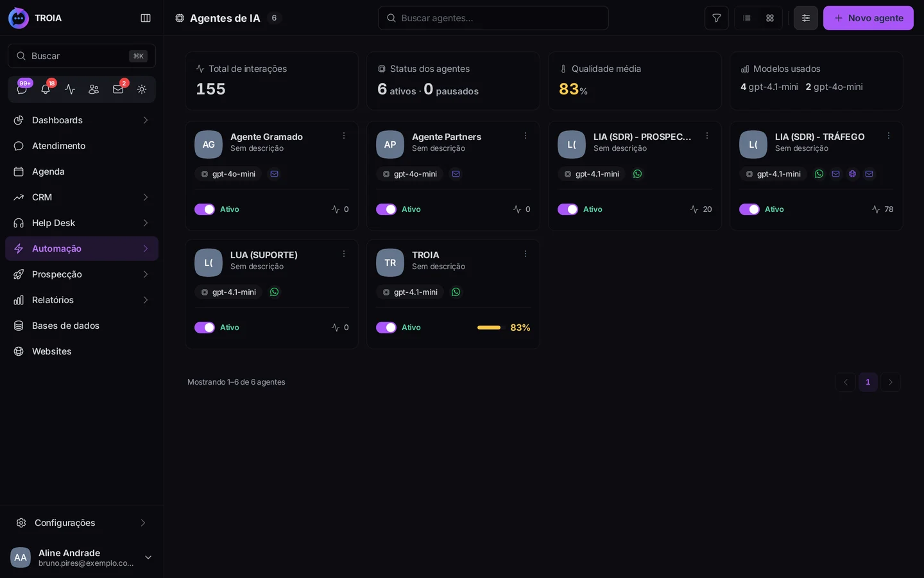Toggle the light theme sun icon
The height and width of the screenshot is (578, 924).
[x=142, y=89]
